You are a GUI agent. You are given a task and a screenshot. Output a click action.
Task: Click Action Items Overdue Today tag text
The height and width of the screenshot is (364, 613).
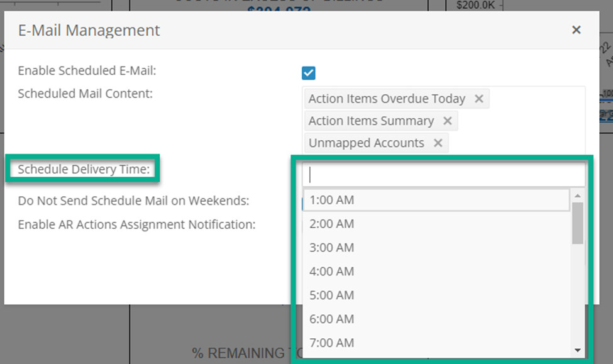(387, 99)
